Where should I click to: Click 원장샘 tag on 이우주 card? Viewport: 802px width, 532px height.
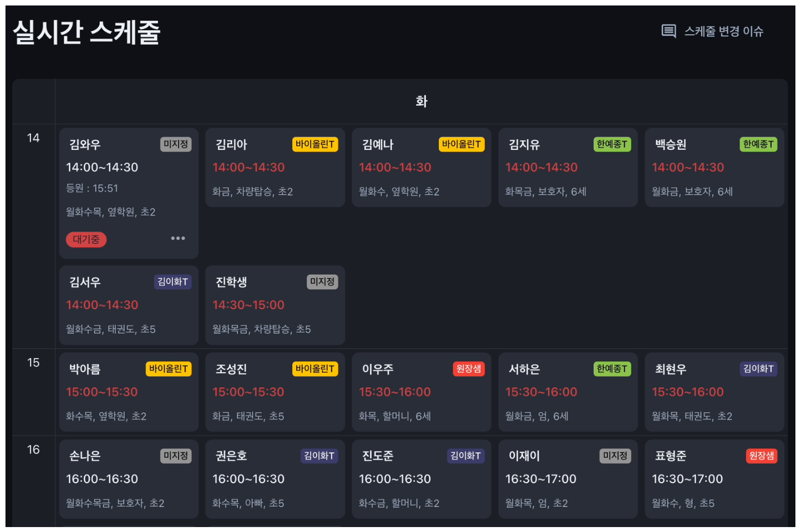point(469,369)
